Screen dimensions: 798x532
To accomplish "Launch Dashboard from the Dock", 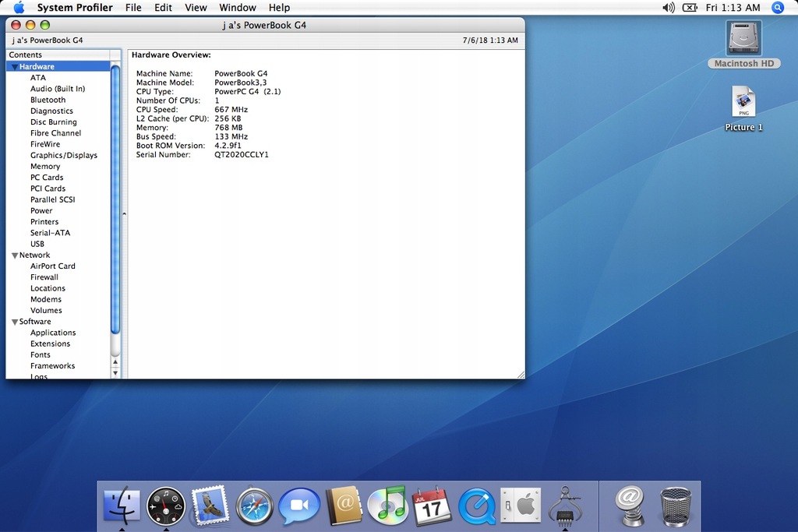I will (x=165, y=506).
